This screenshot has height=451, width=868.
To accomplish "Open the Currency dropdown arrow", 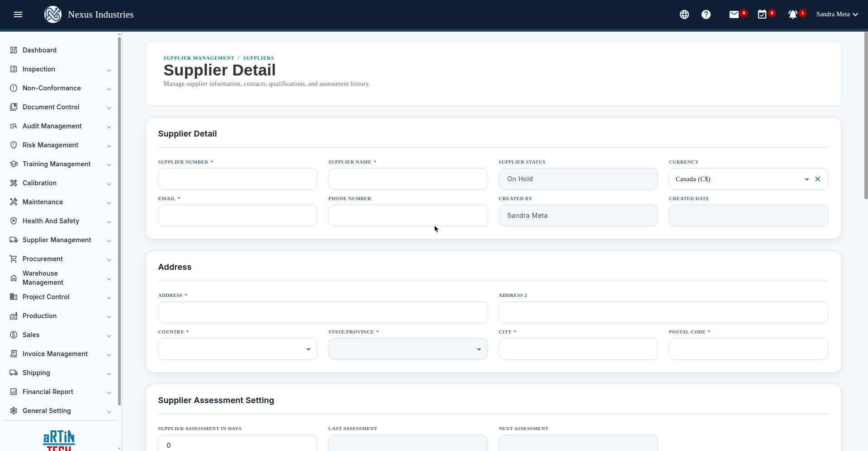I will [x=806, y=179].
